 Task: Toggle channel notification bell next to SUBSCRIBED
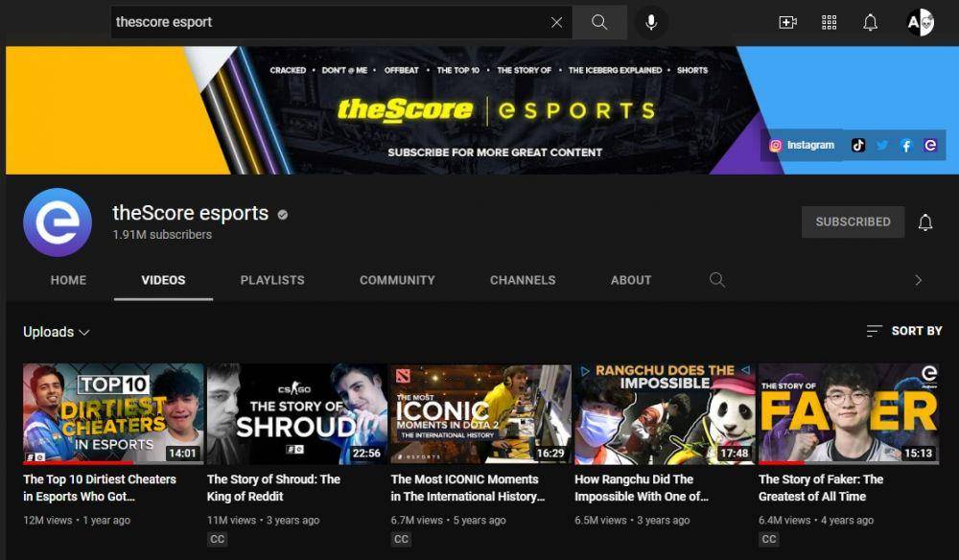point(925,222)
